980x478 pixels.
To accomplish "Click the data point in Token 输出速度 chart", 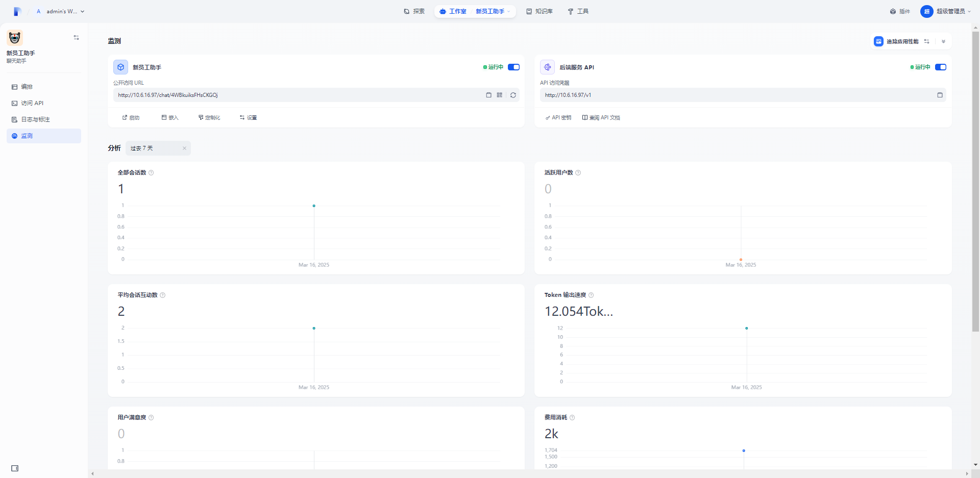I will click(746, 328).
